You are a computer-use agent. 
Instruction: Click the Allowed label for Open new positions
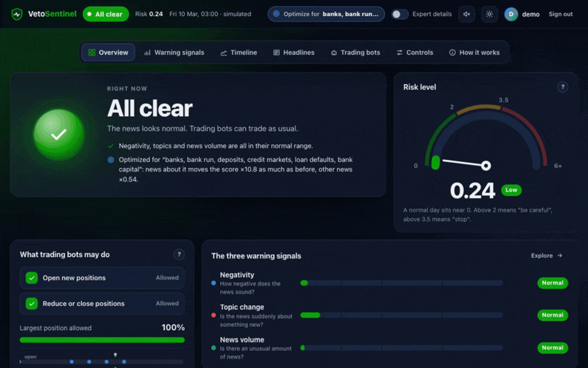click(167, 278)
